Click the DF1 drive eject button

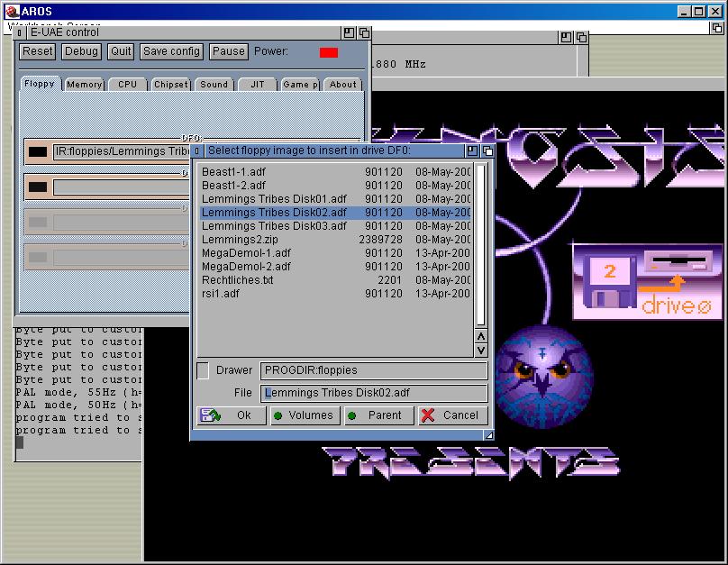[x=38, y=187]
